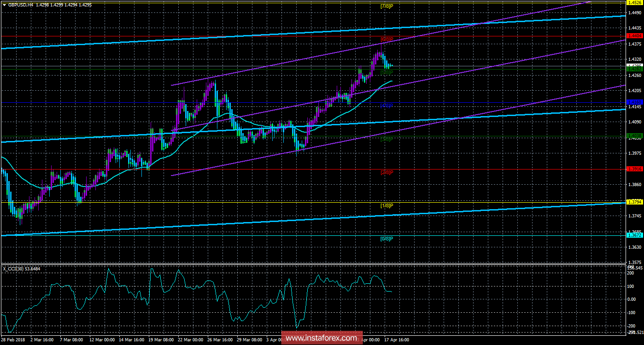Select the yellow 1.3794 price label
The width and height of the screenshot is (644, 345).
(635, 202)
